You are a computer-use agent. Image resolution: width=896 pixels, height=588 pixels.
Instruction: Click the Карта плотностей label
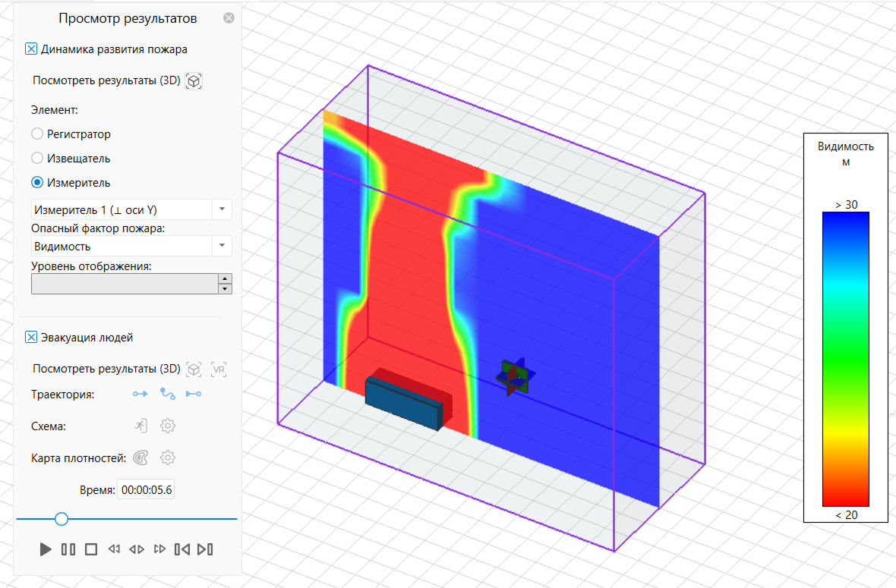point(78,458)
